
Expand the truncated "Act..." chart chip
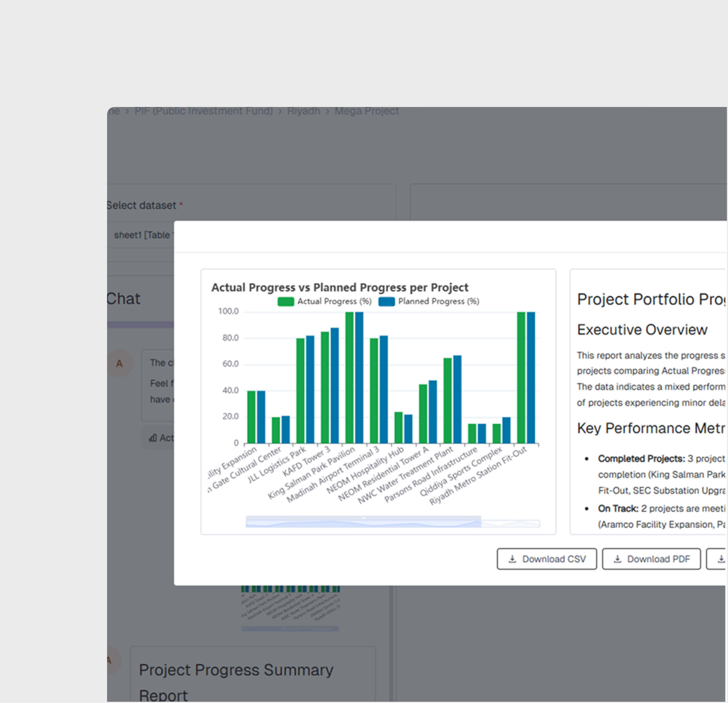click(x=166, y=438)
